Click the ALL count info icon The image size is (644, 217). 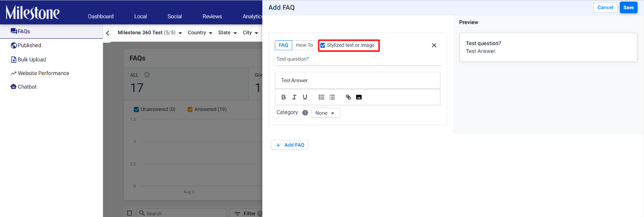(147, 75)
